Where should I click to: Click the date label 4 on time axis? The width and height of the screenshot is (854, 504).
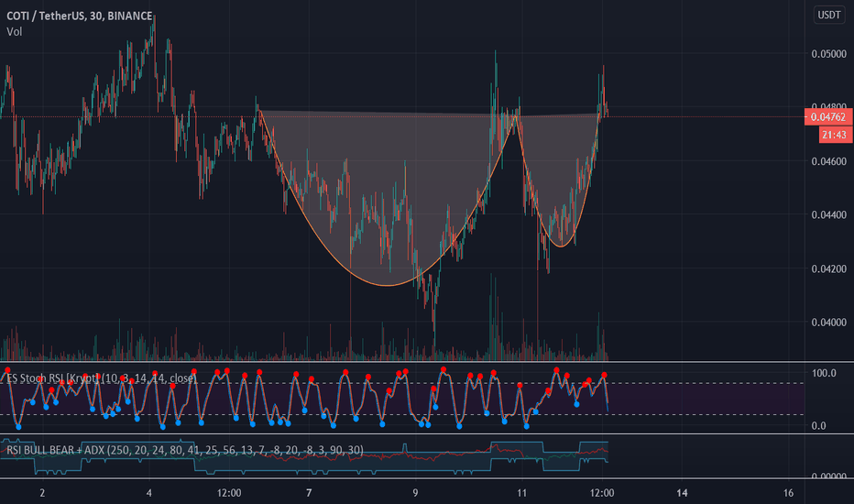tap(149, 493)
